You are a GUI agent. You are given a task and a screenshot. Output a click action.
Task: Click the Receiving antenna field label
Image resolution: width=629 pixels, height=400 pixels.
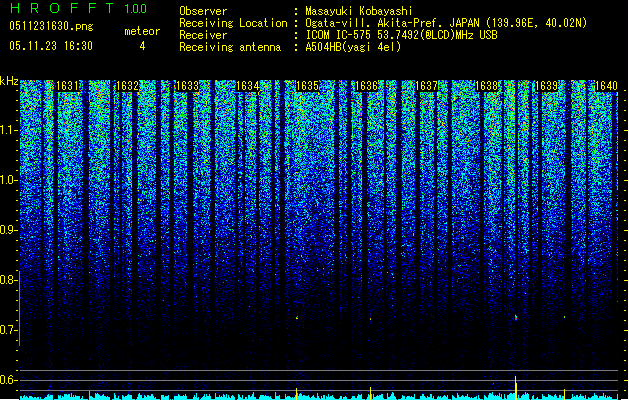point(230,47)
